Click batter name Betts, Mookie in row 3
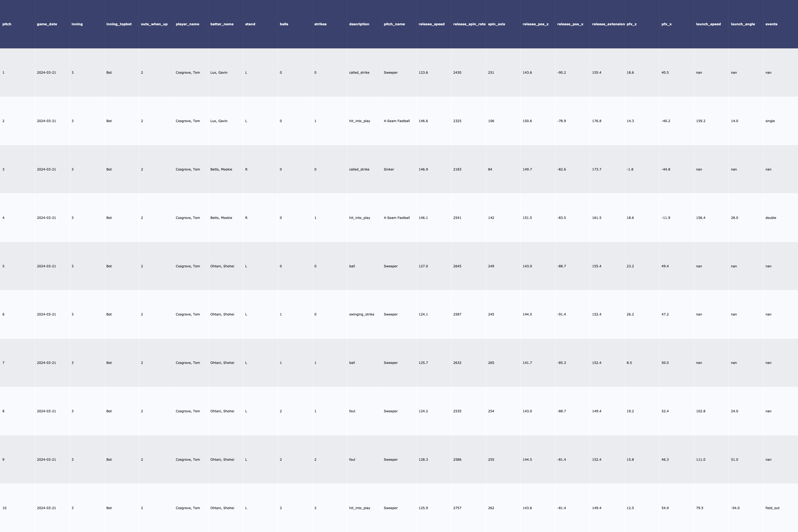The height and width of the screenshot is (532, 798). coord(221,169)
